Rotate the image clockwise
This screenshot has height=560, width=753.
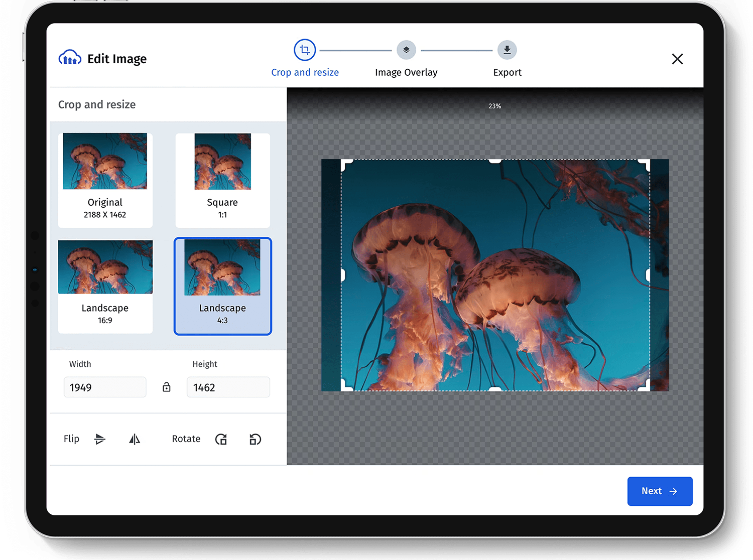[x=221, y=439]
